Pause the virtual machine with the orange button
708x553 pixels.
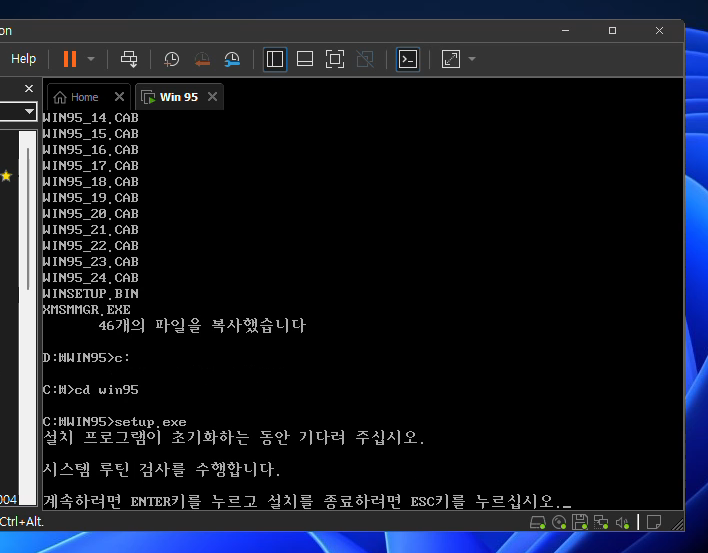tap(70, 59)
